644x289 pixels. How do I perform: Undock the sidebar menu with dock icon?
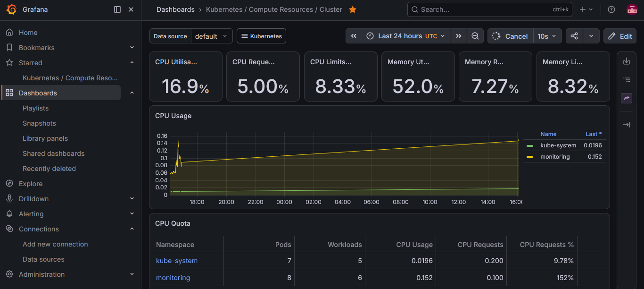point(117,9)
